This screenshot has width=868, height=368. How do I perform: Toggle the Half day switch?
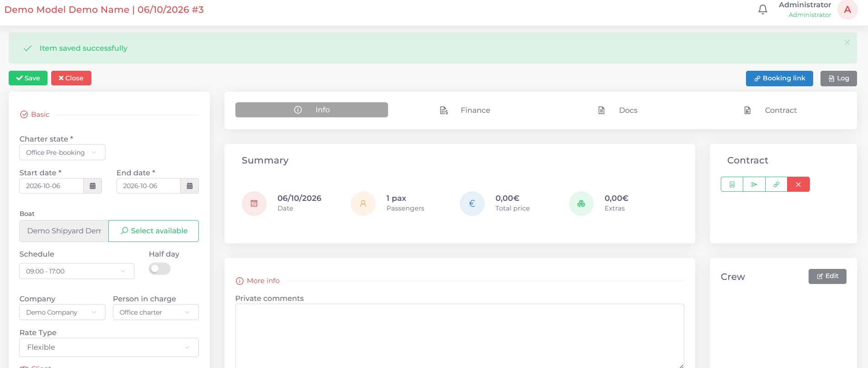pyautogui.click(x=160, y=268)
